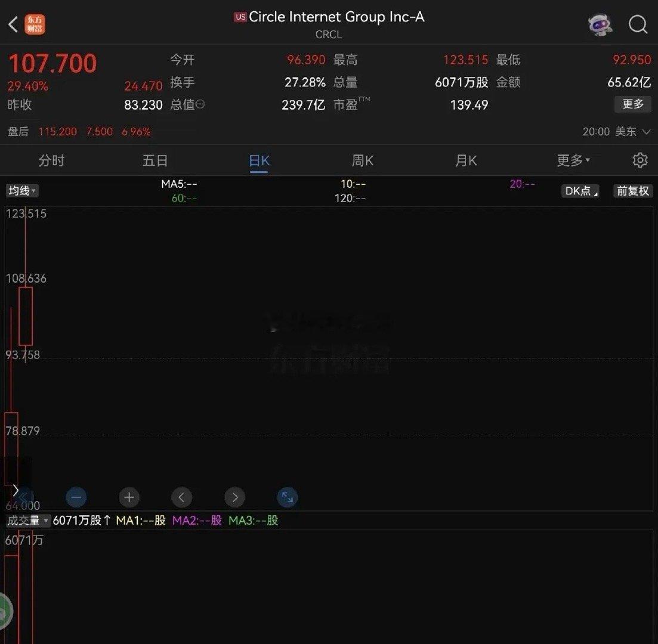Click the 盘后 change amount 7.500
This screenshot has height=644, width=658.
coord(99,132)
